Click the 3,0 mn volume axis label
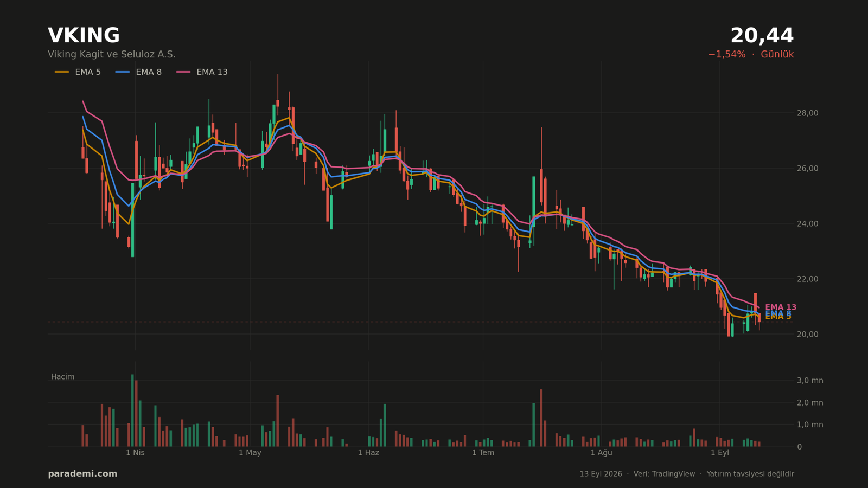868x488 pixels. coord(810,381)
